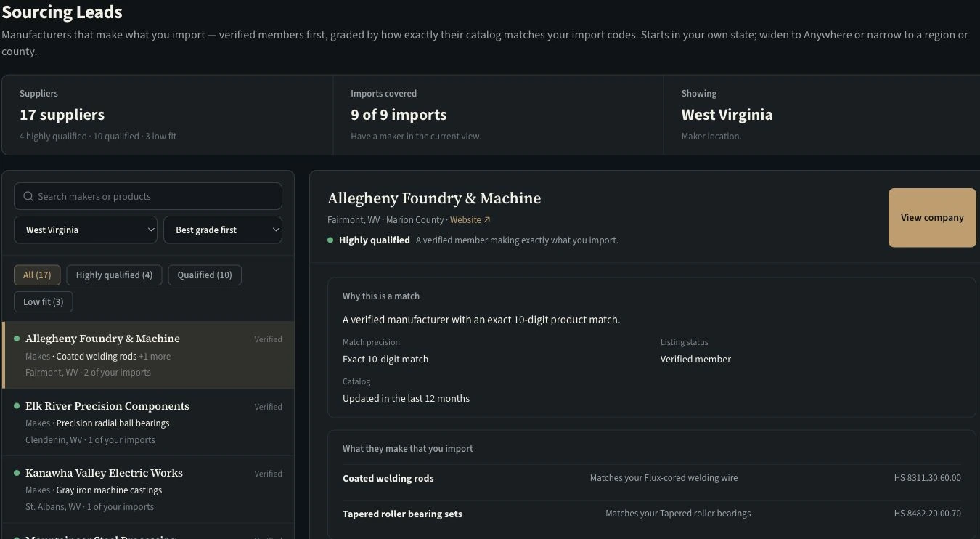This screenshot has width=980, height=539.
Task: Click the '+1 more' text in Allegheny row
Action: coord(155,357)
